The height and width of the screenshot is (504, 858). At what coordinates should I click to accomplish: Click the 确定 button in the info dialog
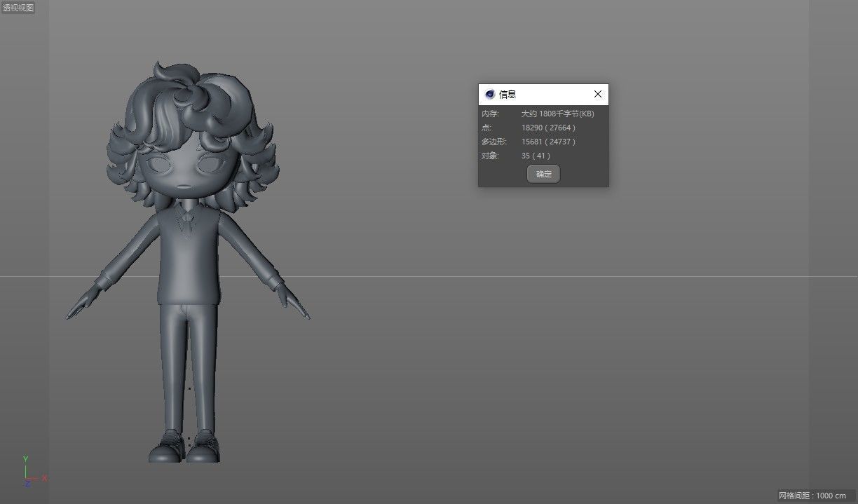point(543,174)
